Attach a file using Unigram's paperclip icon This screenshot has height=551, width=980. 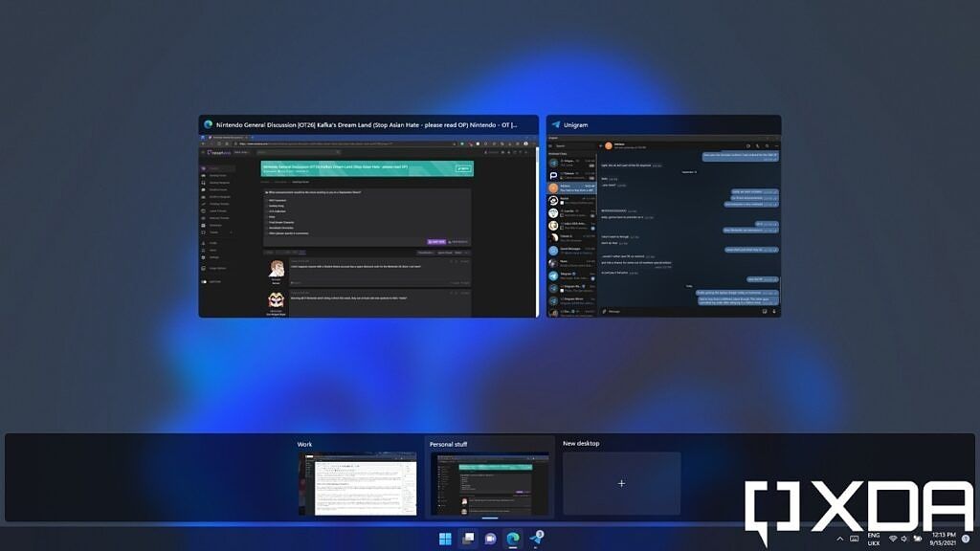tap(604, 312)
